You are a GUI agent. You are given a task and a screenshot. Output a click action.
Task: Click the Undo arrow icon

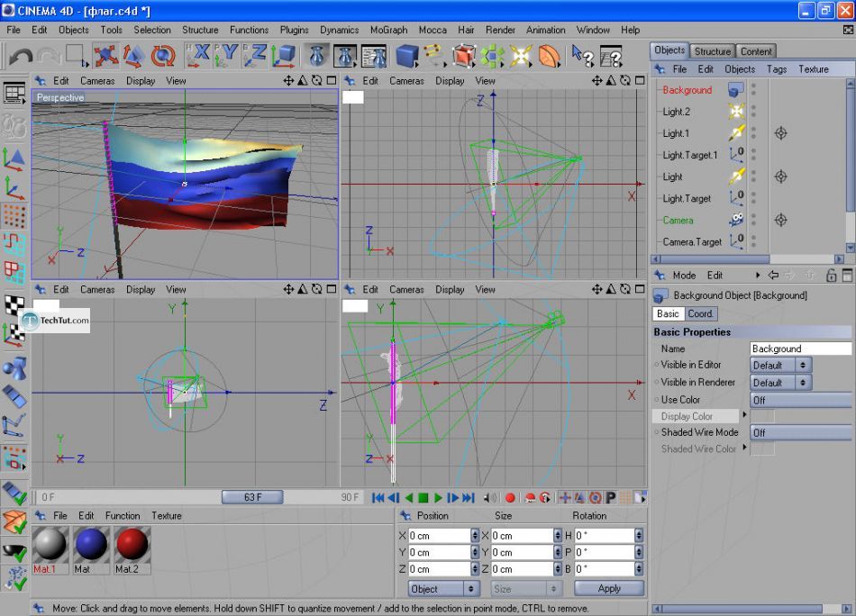coord(21,56)
